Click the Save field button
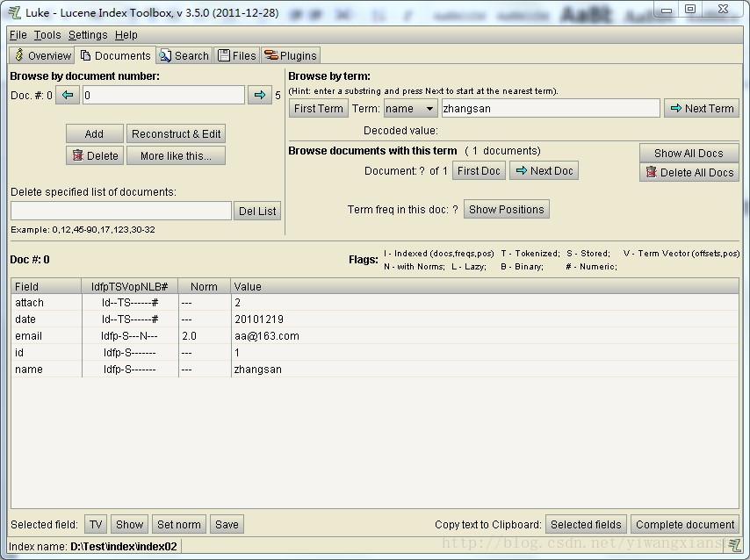The image size is (750, 560). (x=227, y=525)
